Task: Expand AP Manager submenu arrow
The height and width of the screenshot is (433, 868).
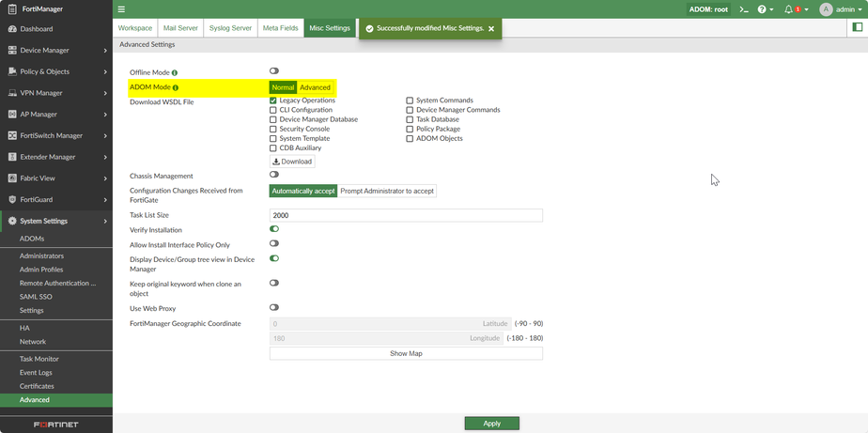Action: pos(105,114)
